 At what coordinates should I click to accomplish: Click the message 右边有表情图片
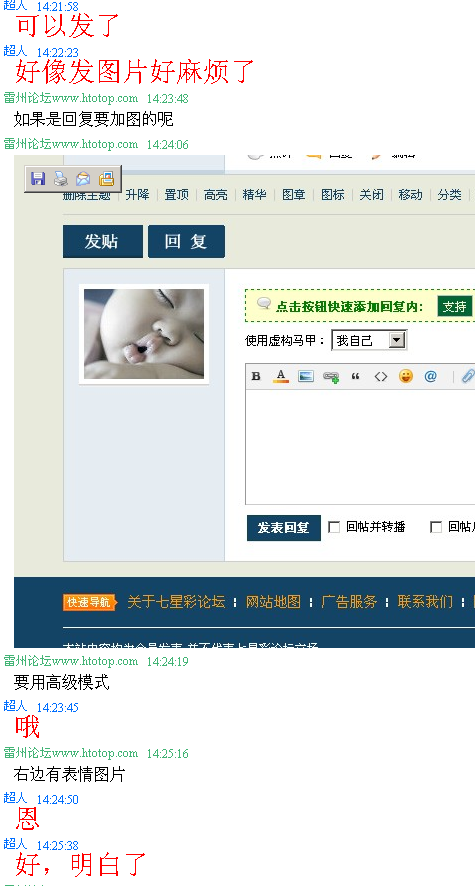pos(69,775)
